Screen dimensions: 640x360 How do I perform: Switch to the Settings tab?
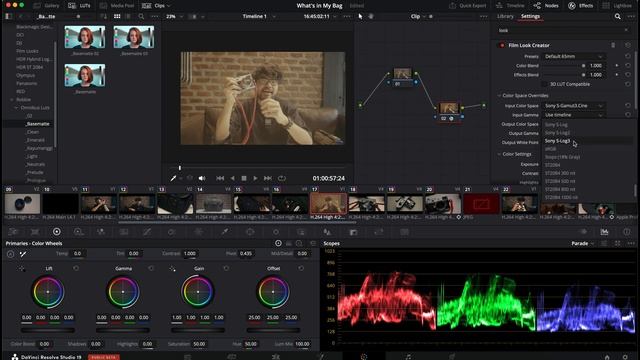pos(530,16)
